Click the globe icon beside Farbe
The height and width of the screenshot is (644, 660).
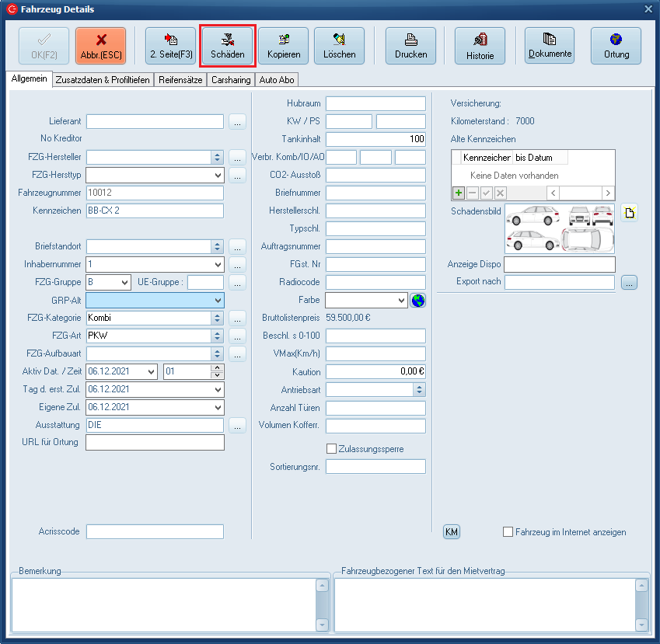click(418, 301)
